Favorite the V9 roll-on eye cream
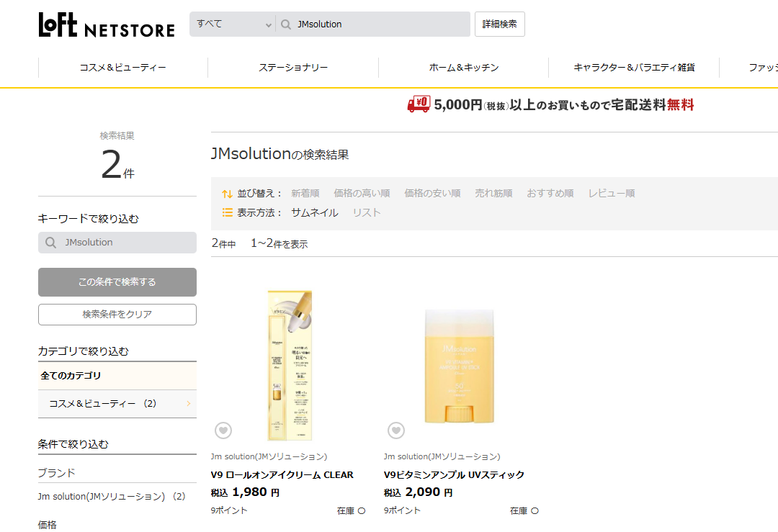Screen dimensions: 778x532 223,430
